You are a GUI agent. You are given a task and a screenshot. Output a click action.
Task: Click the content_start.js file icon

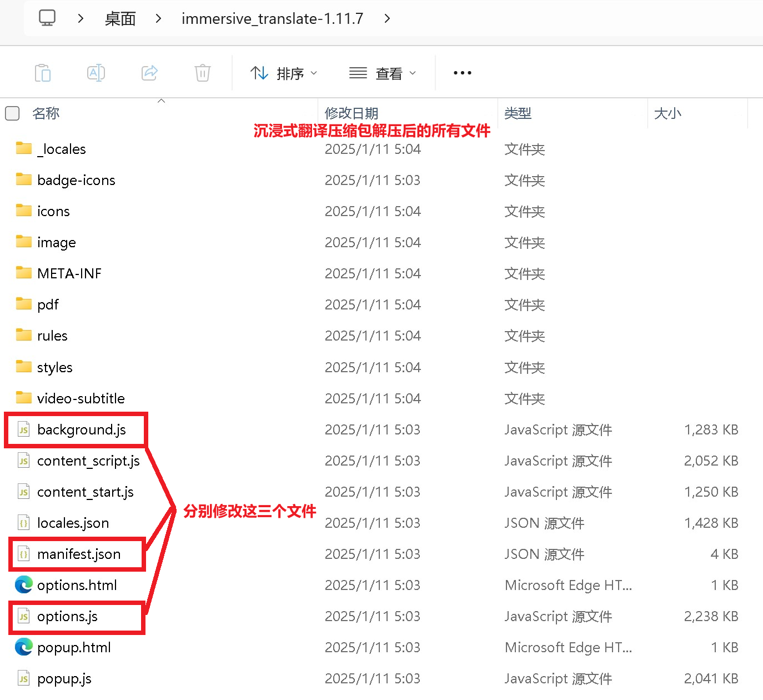(x=24, y=492)
